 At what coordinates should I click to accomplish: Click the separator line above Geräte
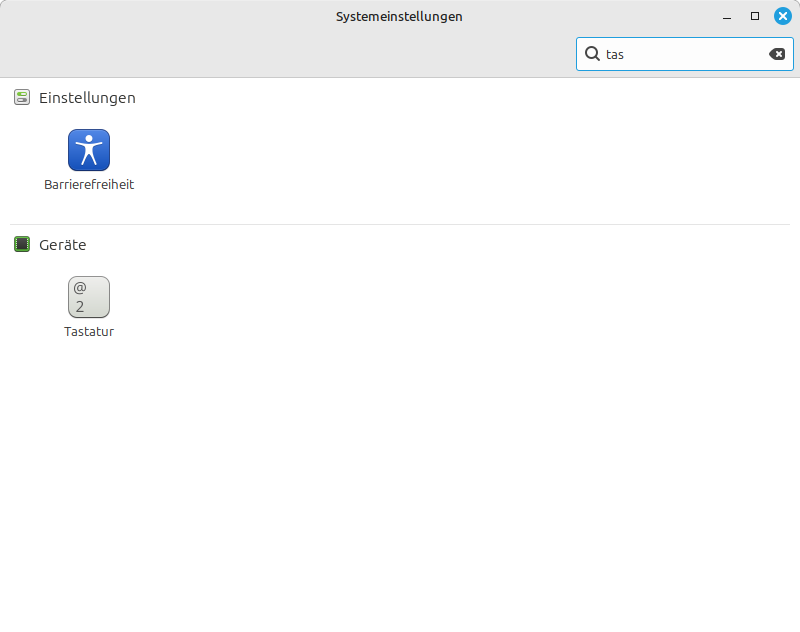click(400, 224)
